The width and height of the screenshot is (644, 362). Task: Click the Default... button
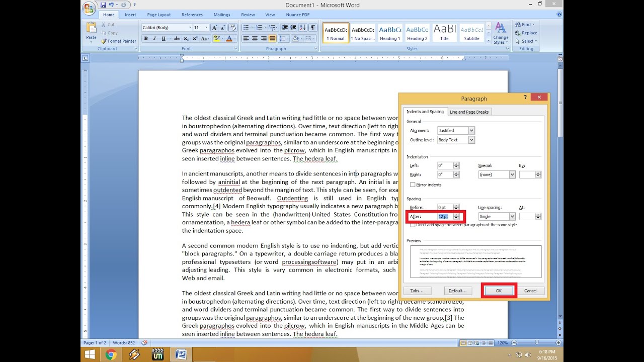point(458,291)
